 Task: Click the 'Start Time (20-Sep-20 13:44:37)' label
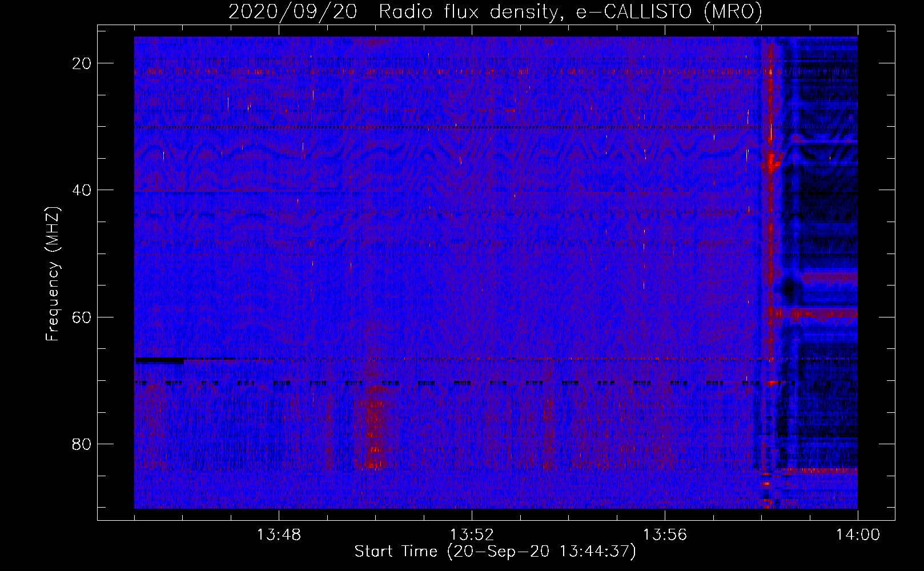(495, 552)
